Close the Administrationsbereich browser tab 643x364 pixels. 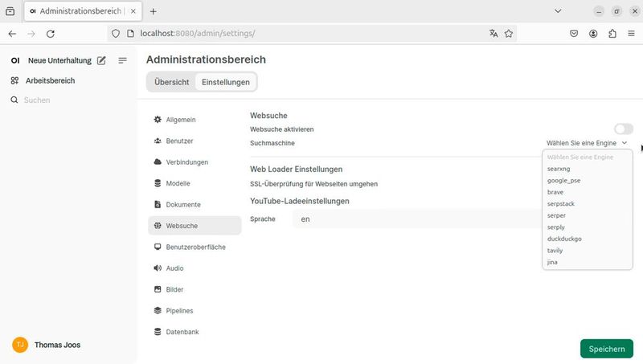click(x=133, y=11)
